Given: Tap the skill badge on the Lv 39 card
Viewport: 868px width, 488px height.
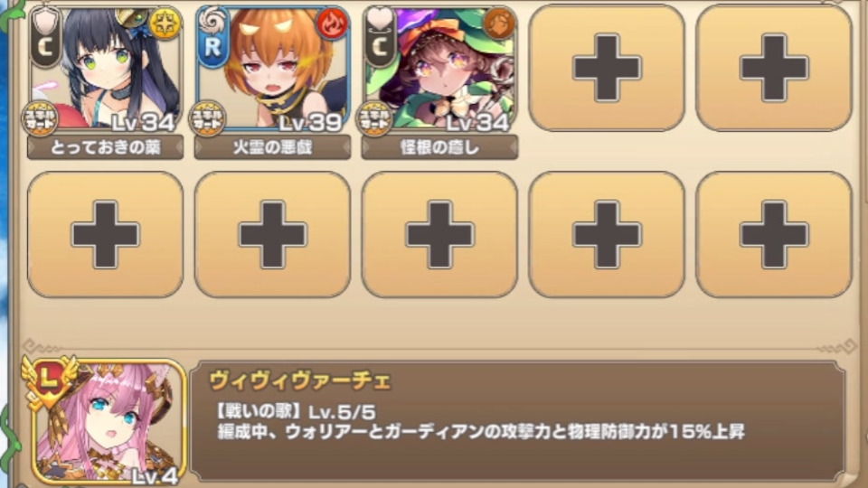Looking at the screenshot, I should pyautogui.click(x=207, y=118).
